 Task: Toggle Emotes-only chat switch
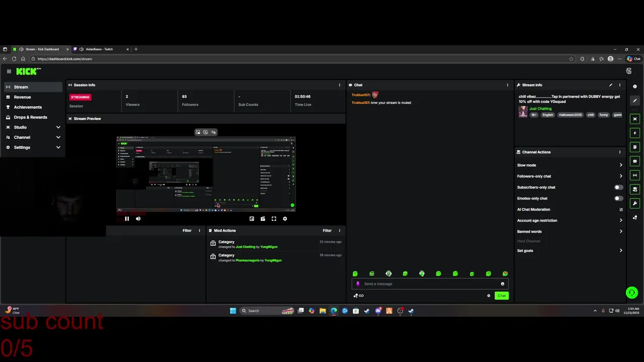tap(619, 198)
